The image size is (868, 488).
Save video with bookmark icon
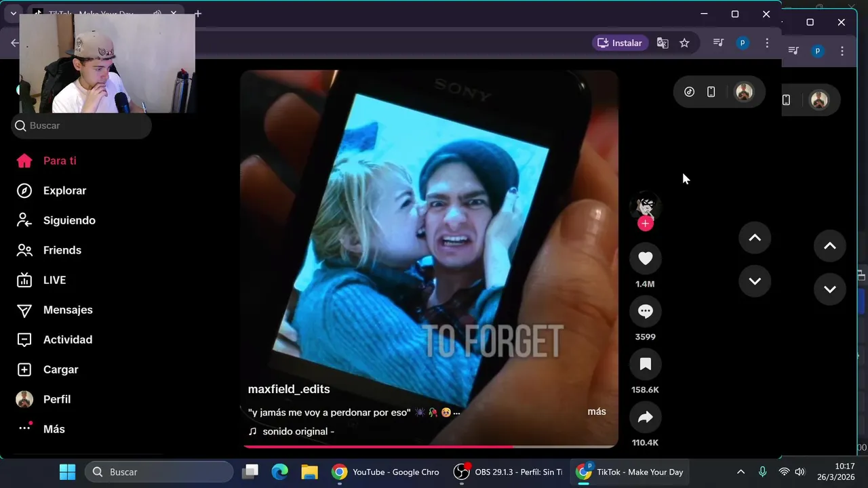645,364
